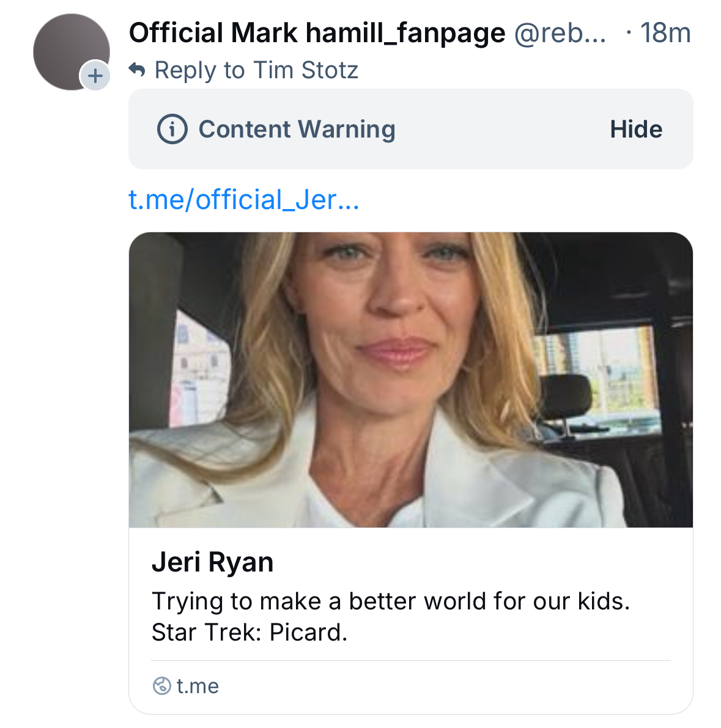
Task: Hide the content behind the warning
Action: [x=635, y=130]
